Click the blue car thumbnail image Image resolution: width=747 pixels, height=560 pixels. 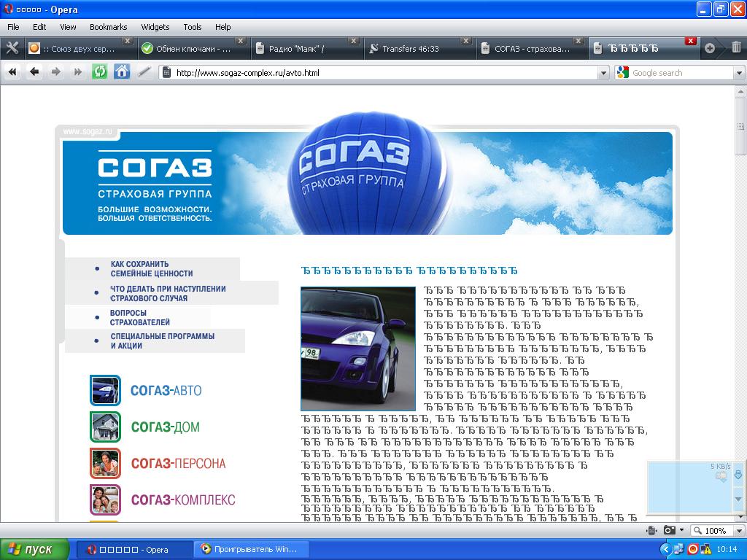pos(357,349)
